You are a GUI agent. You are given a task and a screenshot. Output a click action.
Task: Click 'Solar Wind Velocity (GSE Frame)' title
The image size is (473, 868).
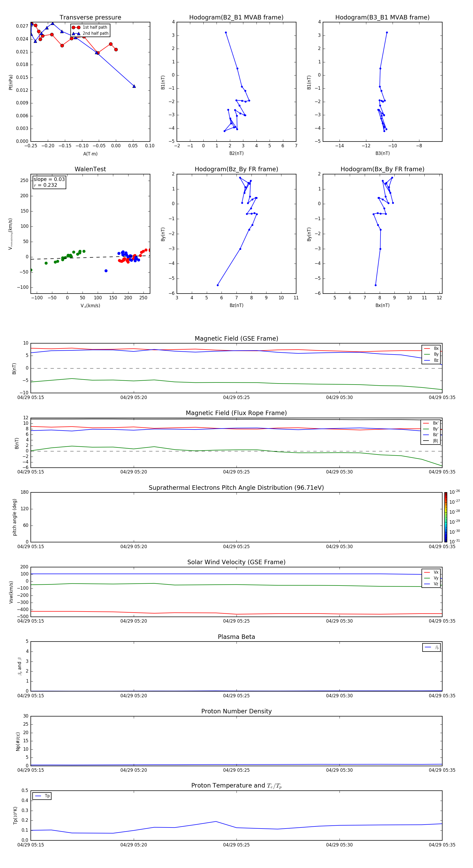point(236,562)
